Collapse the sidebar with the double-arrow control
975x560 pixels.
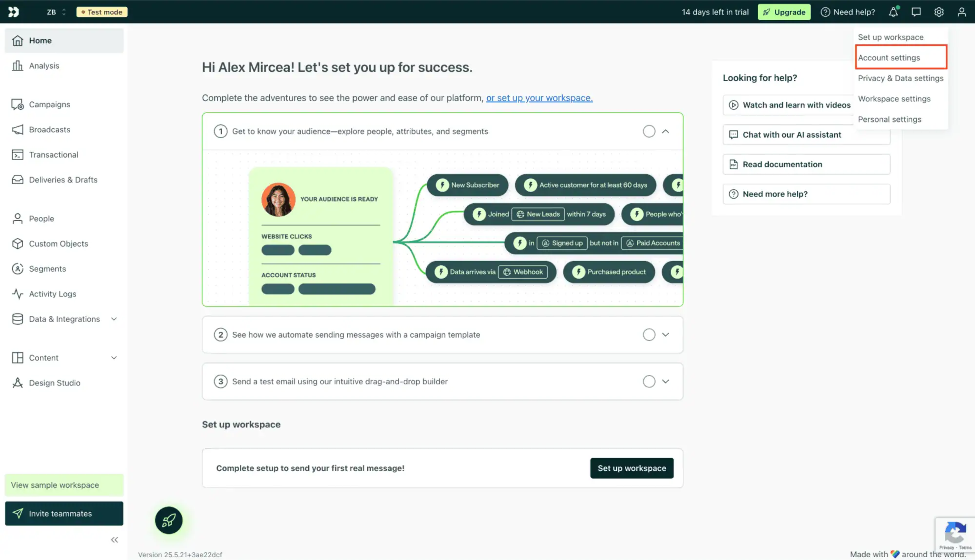point(115,540)
